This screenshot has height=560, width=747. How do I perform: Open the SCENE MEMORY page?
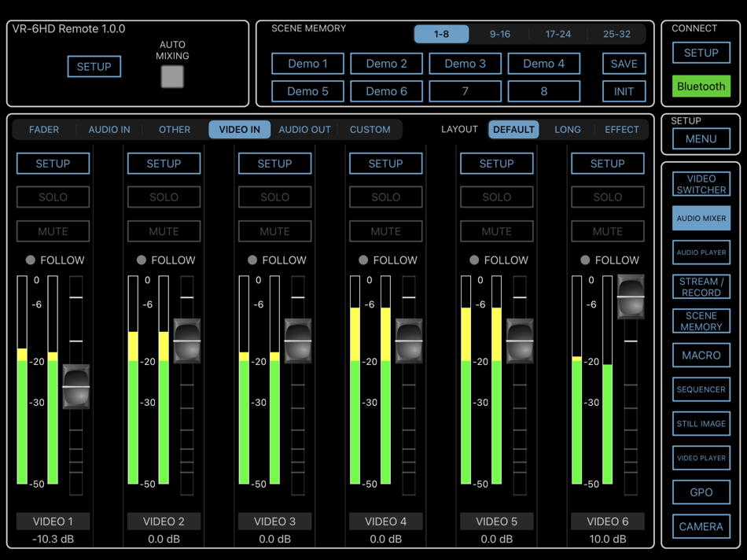701,321
